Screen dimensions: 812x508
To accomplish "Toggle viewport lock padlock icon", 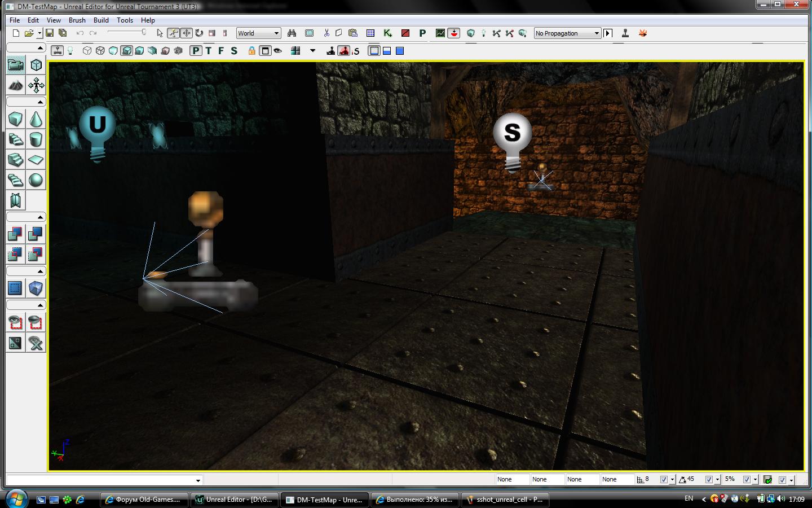I will [x=251, y=51].
